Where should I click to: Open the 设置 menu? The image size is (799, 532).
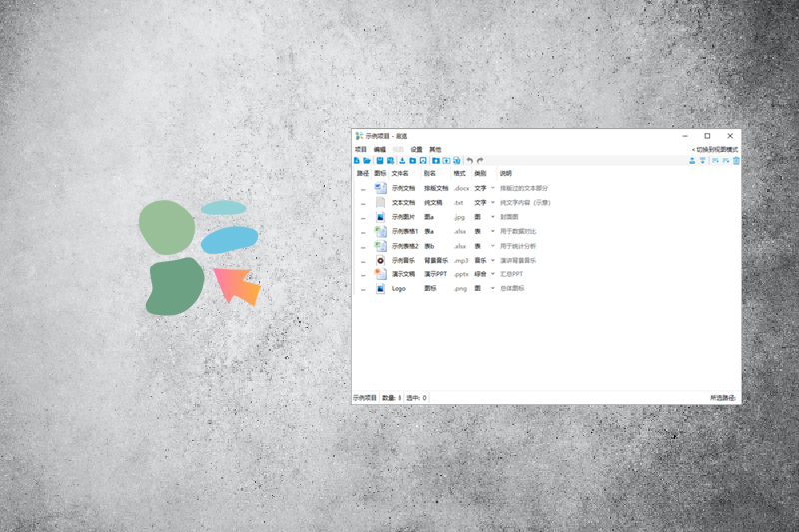(x=416, y=149)
